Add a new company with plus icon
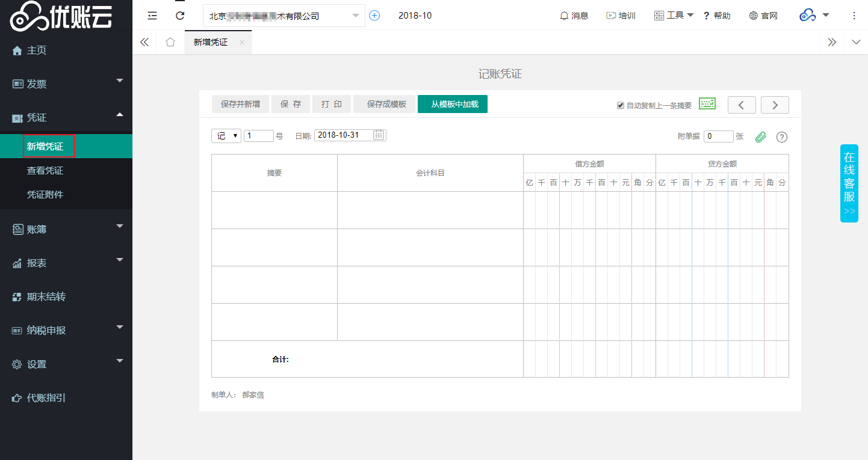868x460 pixels. coord(374,16)
